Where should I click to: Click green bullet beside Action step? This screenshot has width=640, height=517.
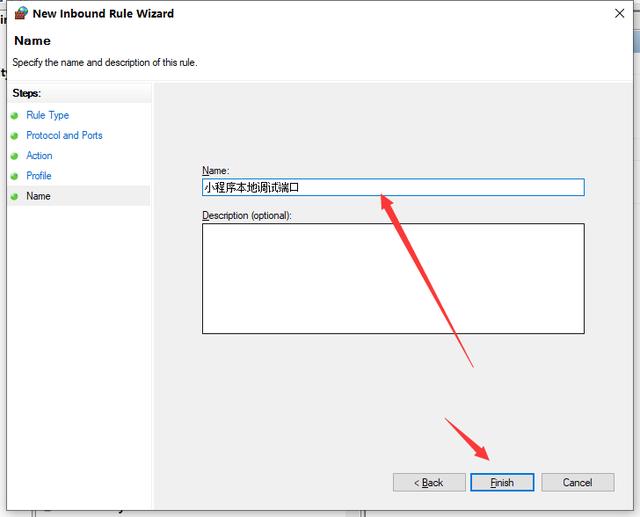coord(14,156)
